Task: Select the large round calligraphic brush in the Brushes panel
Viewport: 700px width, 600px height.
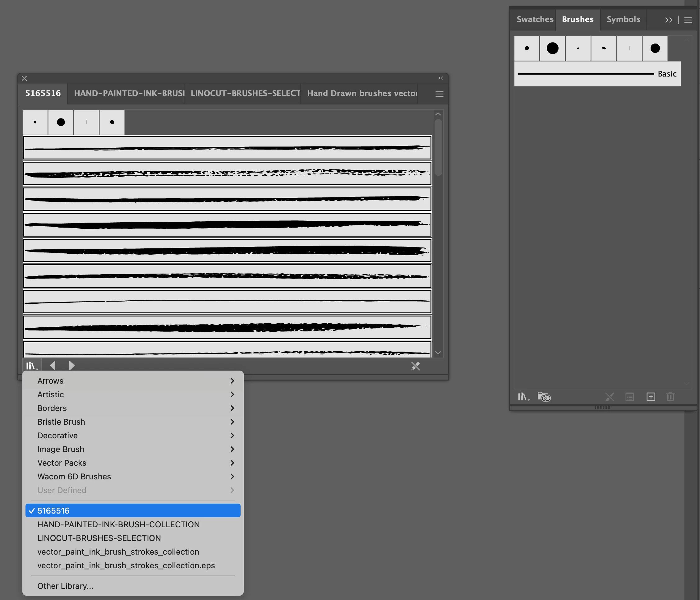Action: tap(552, 48)
